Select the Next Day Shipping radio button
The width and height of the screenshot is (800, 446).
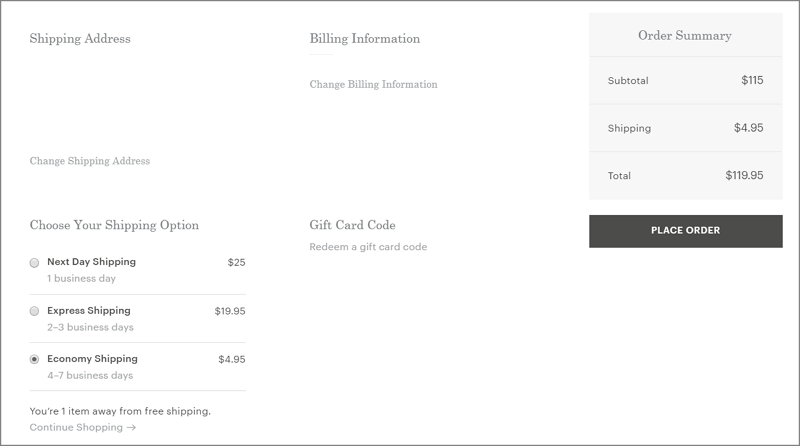tap(34, 263)
